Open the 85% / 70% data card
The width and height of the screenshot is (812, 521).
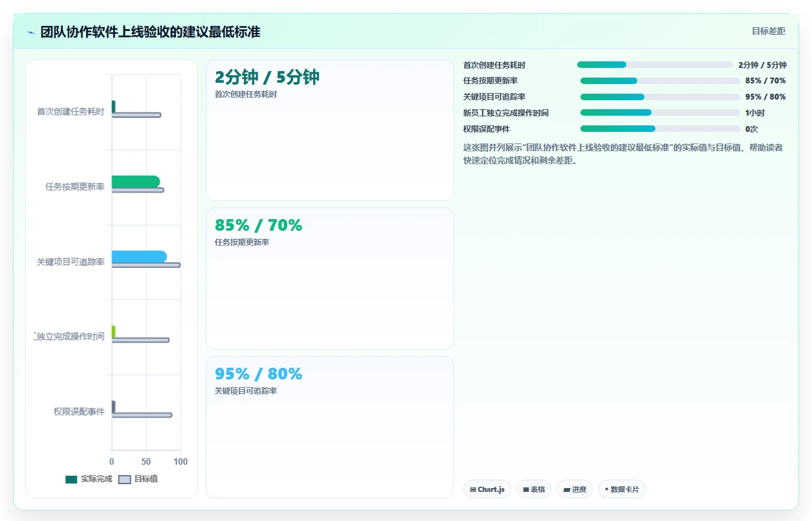(330, 279)
